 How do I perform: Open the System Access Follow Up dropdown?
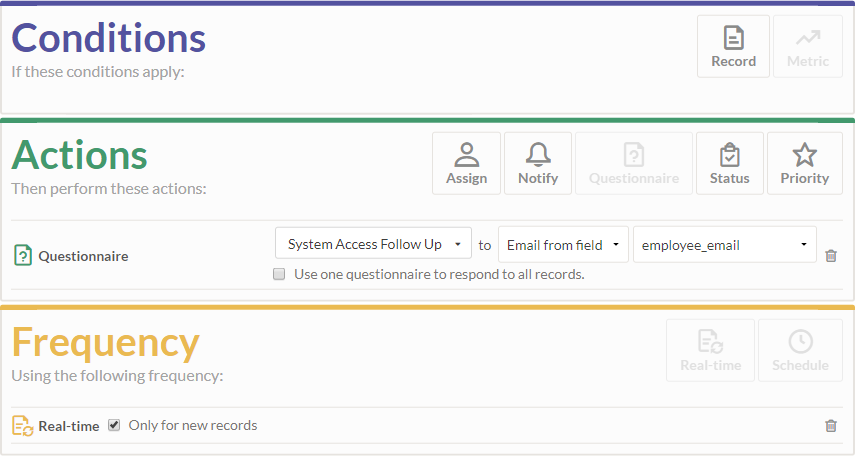click(x=373, y=244)
